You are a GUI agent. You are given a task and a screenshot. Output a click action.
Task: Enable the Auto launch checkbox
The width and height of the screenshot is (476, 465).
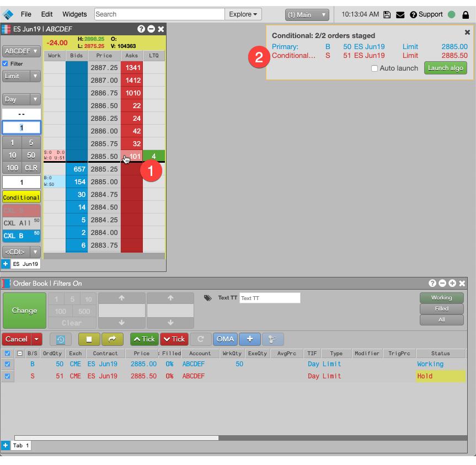point(375,68)
